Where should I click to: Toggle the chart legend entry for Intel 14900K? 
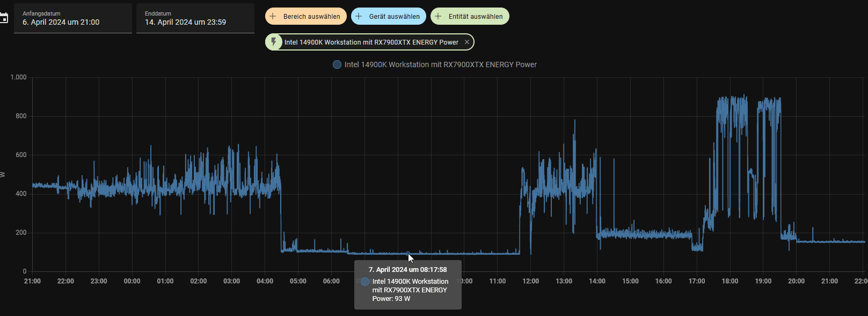coord(435,64)
